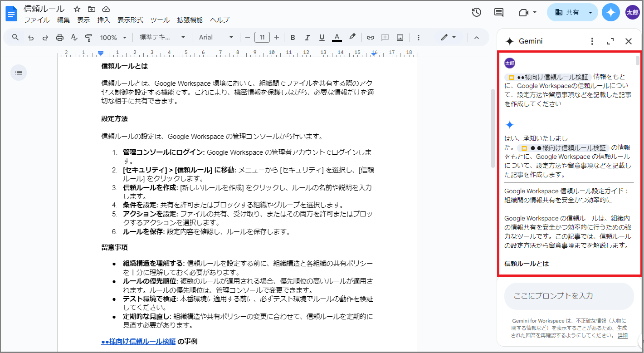Open more toolbar options
Viewport: 644px width, 353px height.
(x=418, y=37)
